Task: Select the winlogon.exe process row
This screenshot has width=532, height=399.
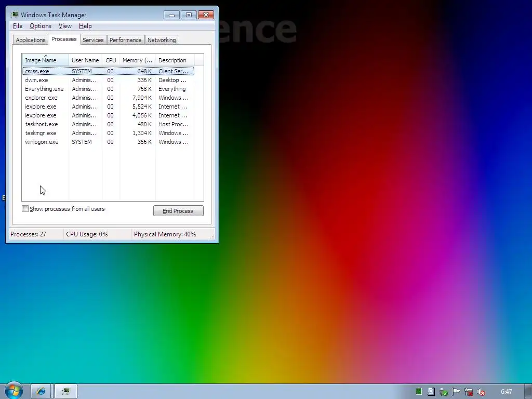Action: [108, 142]
